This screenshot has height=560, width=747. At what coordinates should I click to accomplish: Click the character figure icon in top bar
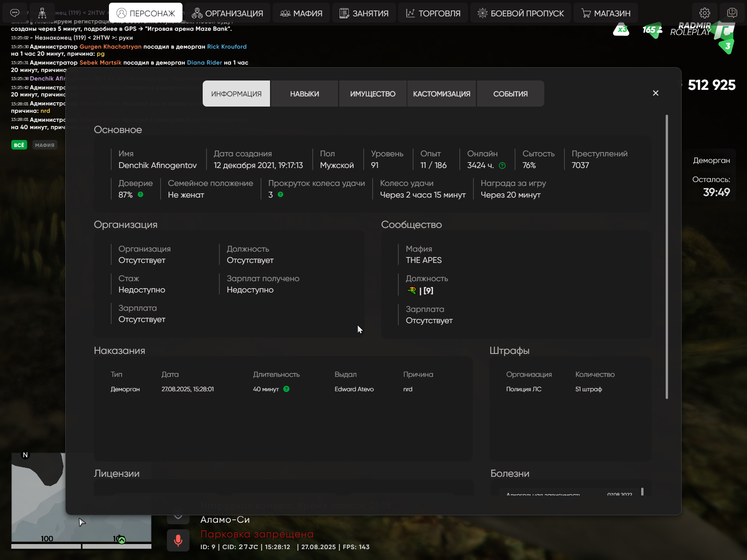click(x=42, y=13)
